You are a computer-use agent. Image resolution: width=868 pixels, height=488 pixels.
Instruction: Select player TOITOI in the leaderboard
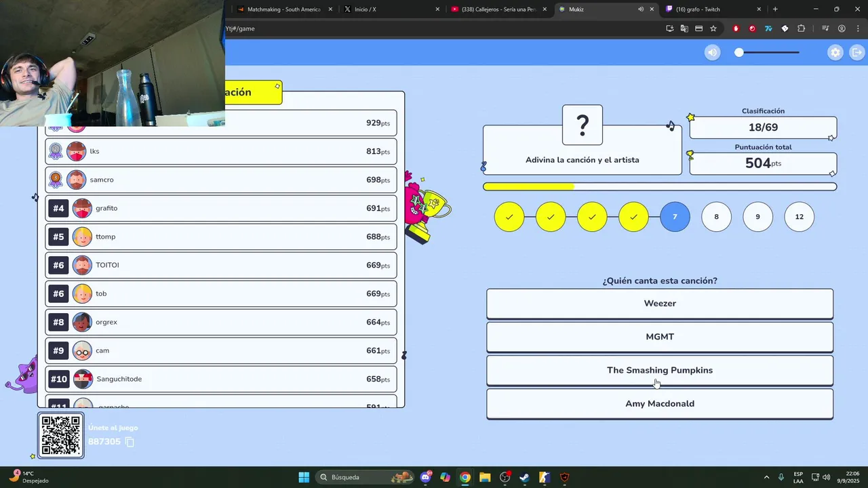[221, 265]
